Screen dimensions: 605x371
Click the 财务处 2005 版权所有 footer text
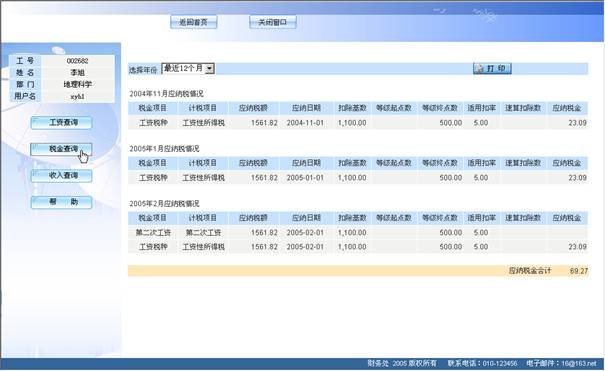click(x=402, y=363)
